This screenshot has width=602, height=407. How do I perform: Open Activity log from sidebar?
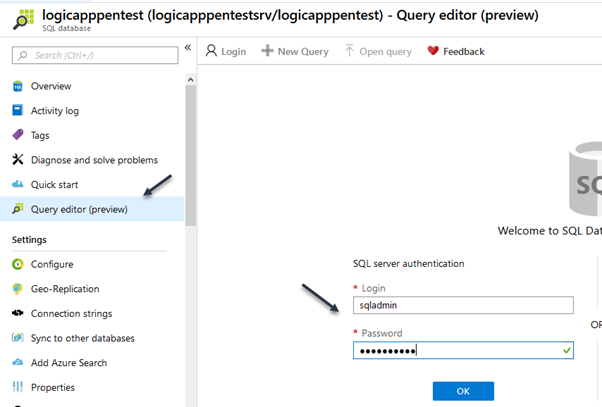click(54, 111)
